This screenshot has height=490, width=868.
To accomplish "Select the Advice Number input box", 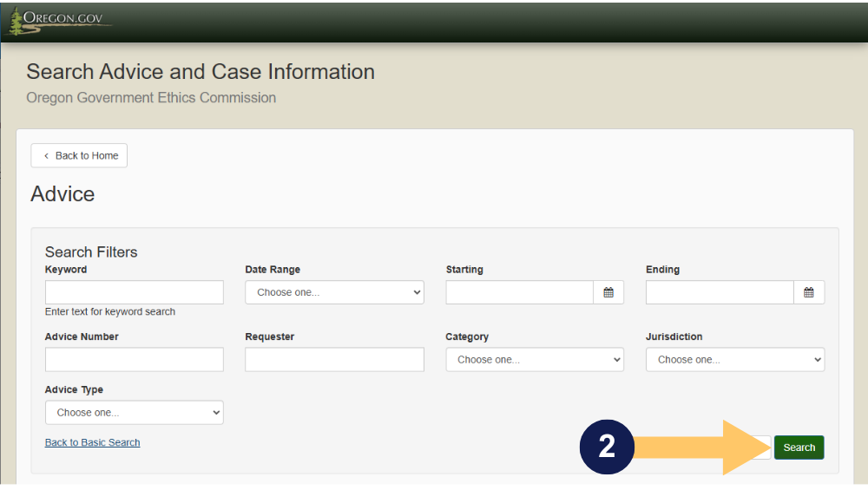I will (134, 359).
